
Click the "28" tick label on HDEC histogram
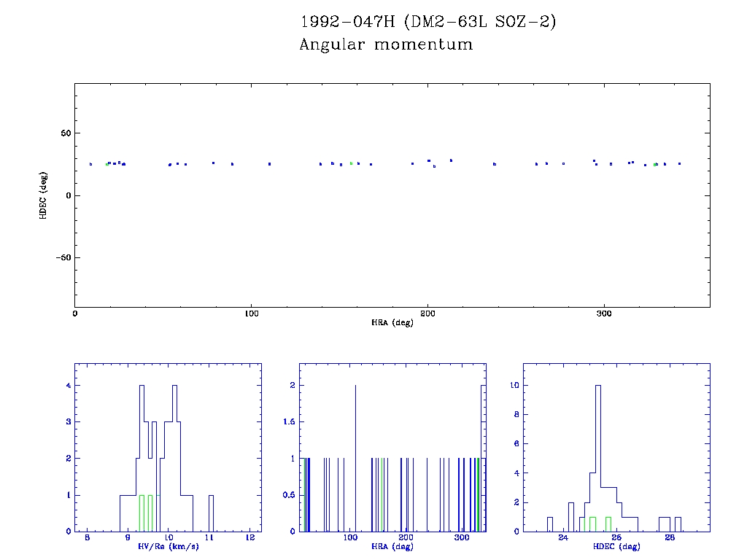pos(670,539)
